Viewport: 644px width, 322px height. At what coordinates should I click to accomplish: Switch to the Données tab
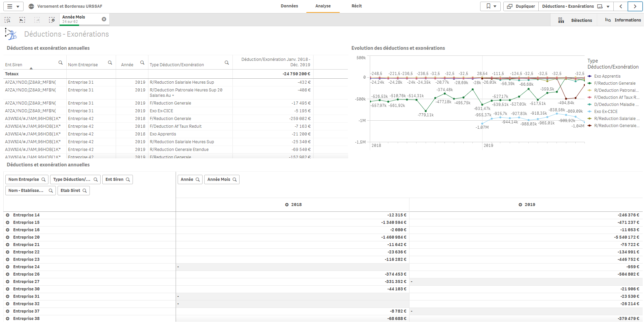[x=289, y=6]
